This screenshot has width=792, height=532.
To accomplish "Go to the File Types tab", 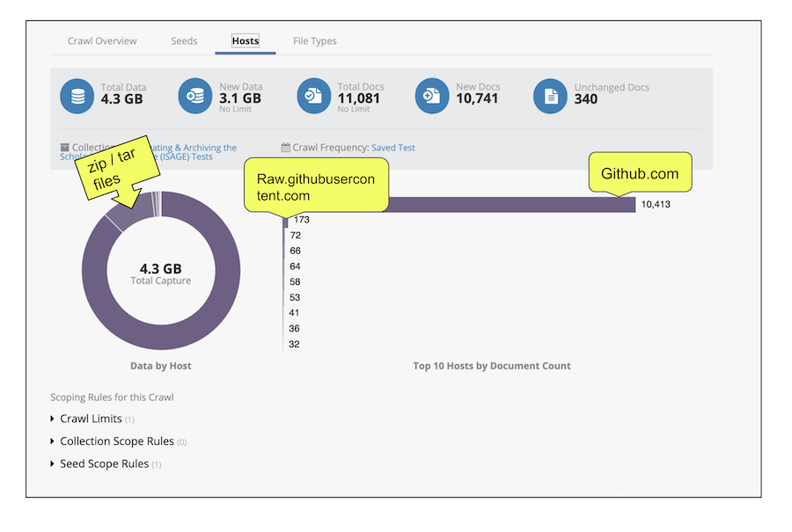I will point(314,41).
